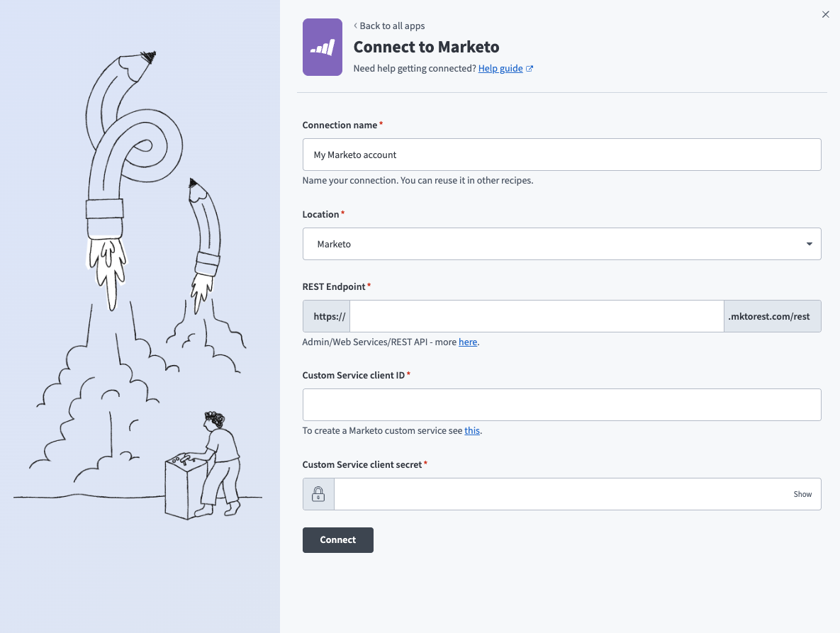Click the Location dropdown arrow
840x633 pixels.
(809, 244)
